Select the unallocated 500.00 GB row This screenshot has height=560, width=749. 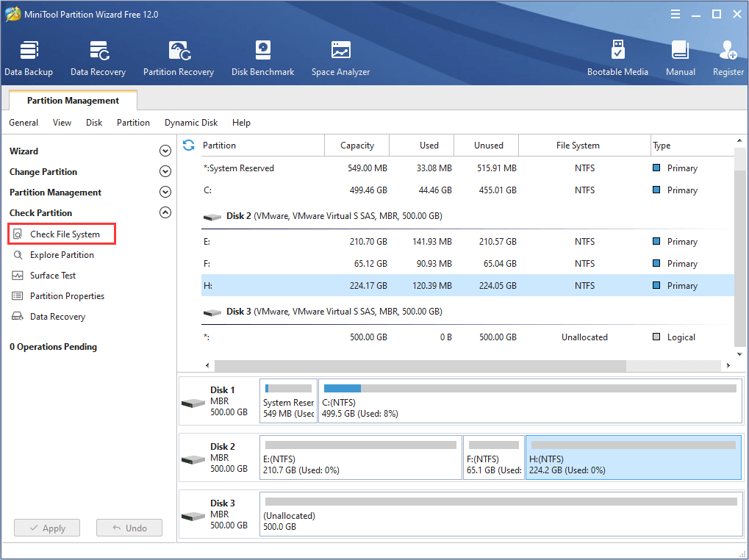pos(467,337)
